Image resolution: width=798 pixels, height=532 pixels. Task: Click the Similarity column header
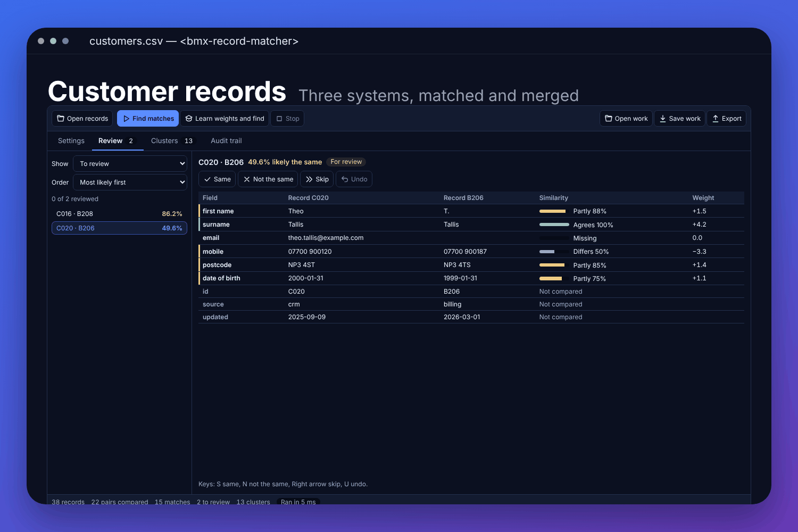(554, 198)
